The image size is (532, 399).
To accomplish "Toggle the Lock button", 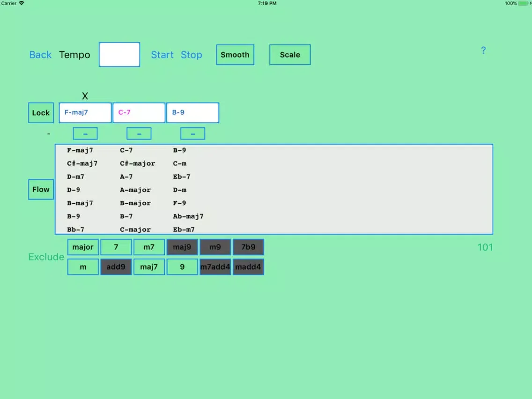I will pyautogui.click(x=41, y=113).
